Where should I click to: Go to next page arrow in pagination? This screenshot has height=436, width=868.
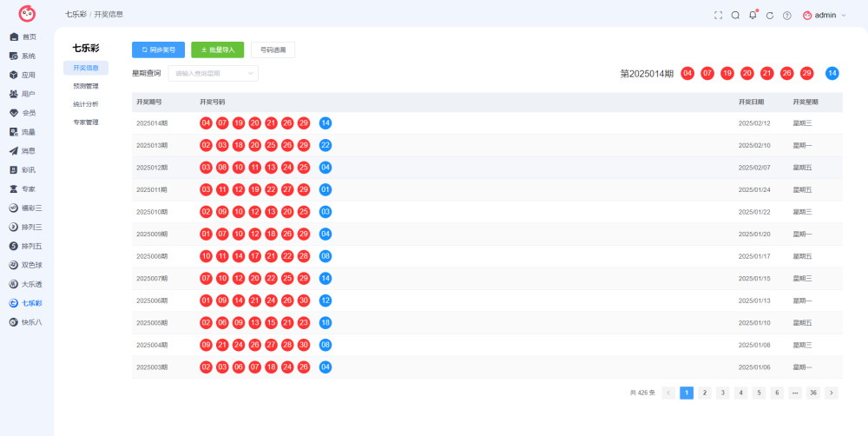tap(831, 393)
